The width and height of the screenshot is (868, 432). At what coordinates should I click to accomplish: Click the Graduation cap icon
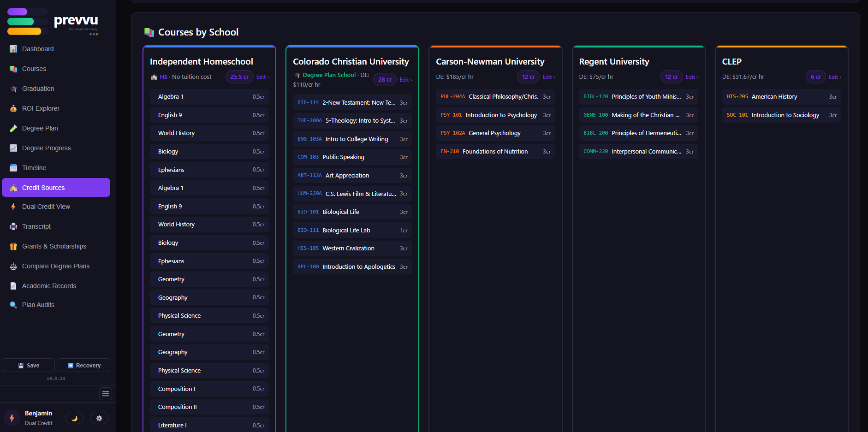click(x=13, y=89)
